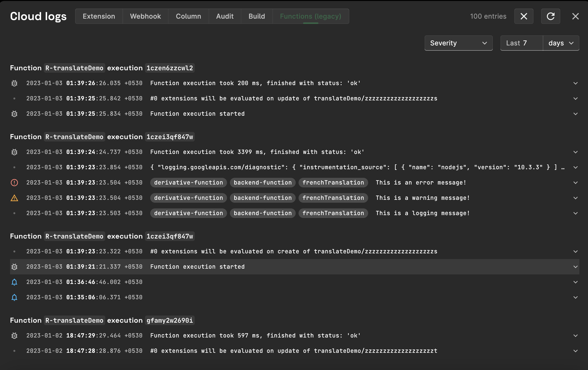Click the bell icon at 01:36:46
The width and height of the screenshot is (588, 370).
pos(14,282)
